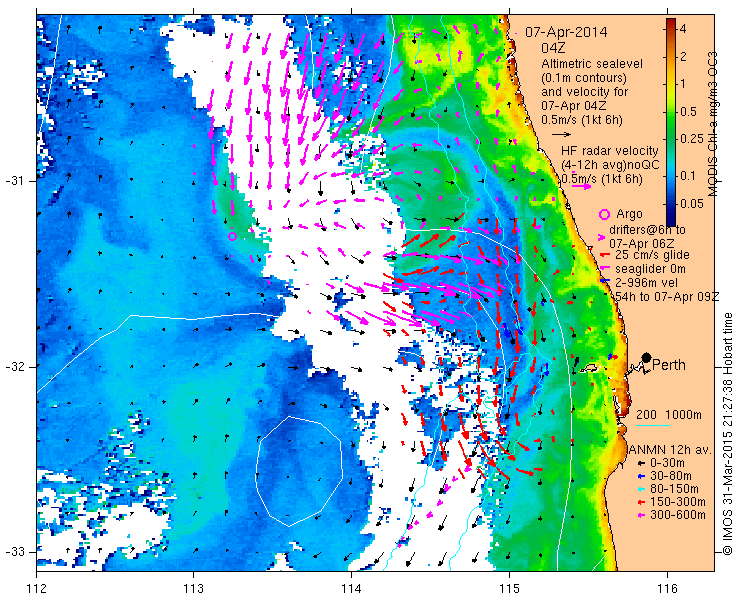The height and width of the screenshot is (600, 740).
Task: Click the cyan 80-150m ANMN arrow
Action: click(639, 490)
